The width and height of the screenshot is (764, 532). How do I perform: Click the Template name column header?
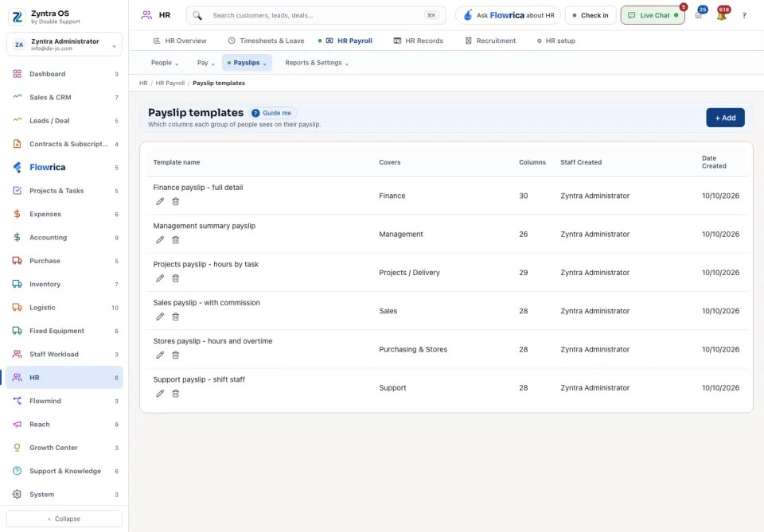(177, 162)
